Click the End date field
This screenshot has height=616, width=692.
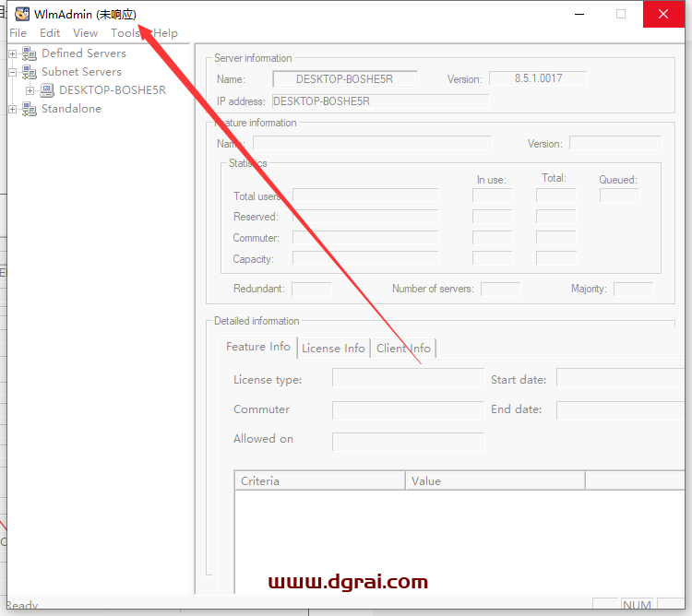pyautogui.click(x=621, y=410)
